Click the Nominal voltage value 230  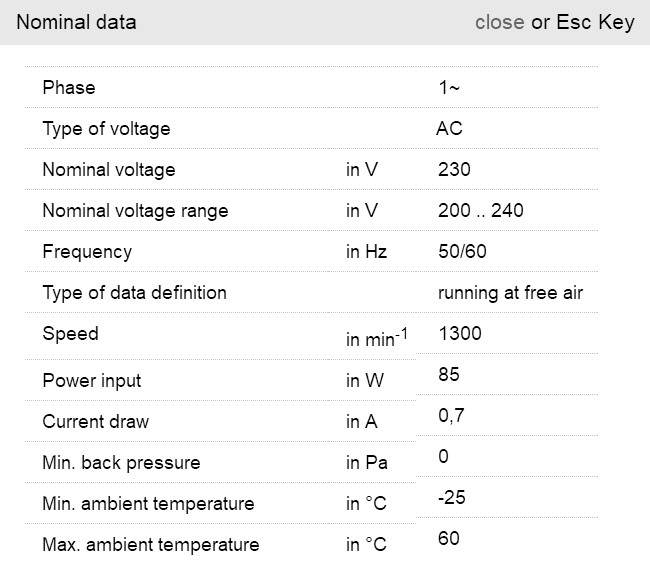click(x=454, y=170)
